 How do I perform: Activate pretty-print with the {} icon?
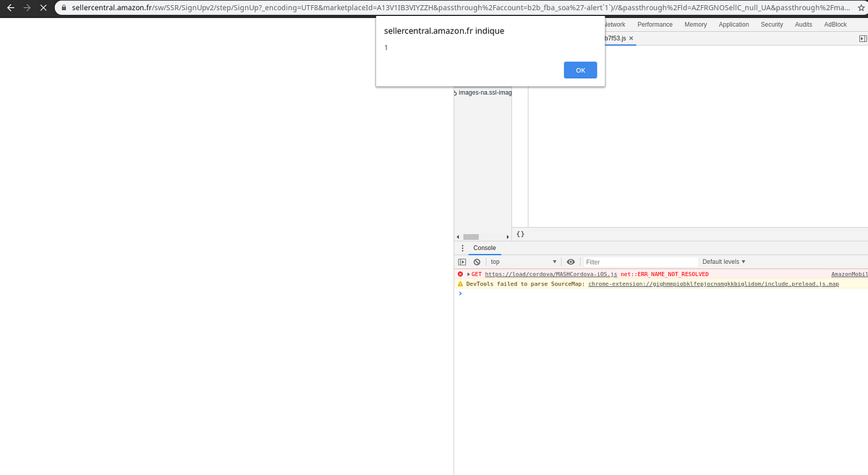click(519, 234)
